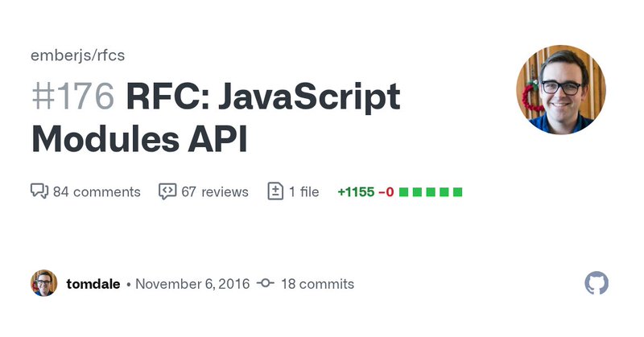The height and width of the screenshot is (337, 644).
Task: Click the file diff icon
Action: tap(275, 191)
